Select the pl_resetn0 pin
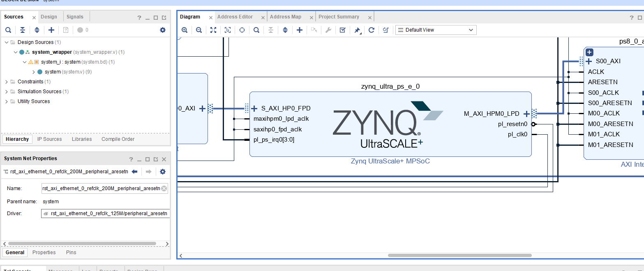 click(x=512, y=124)
